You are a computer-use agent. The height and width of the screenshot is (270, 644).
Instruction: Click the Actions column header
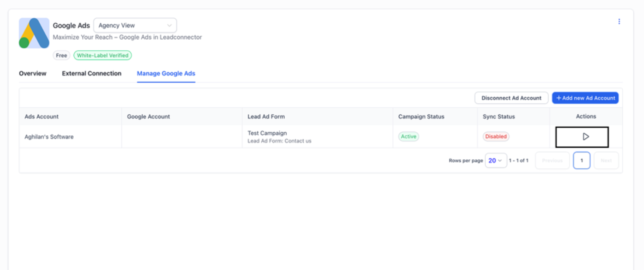pos(586,116)
